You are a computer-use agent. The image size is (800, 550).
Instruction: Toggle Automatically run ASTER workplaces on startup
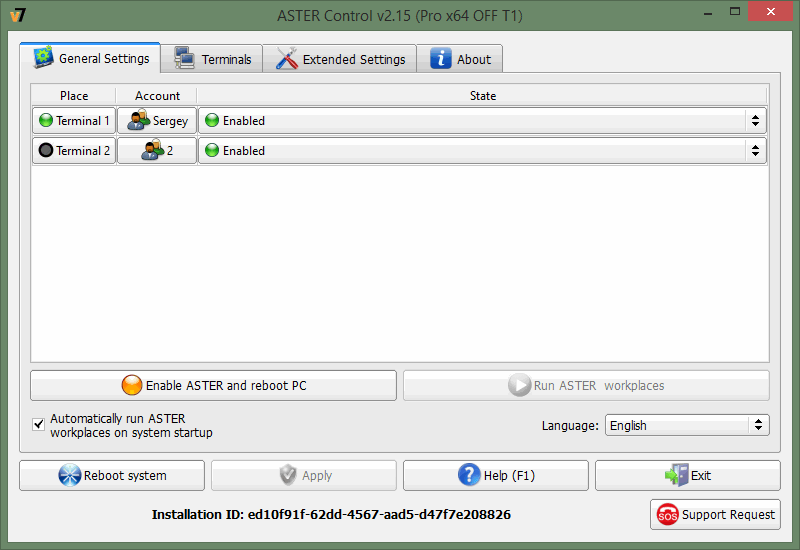click(x=39, y=424)
